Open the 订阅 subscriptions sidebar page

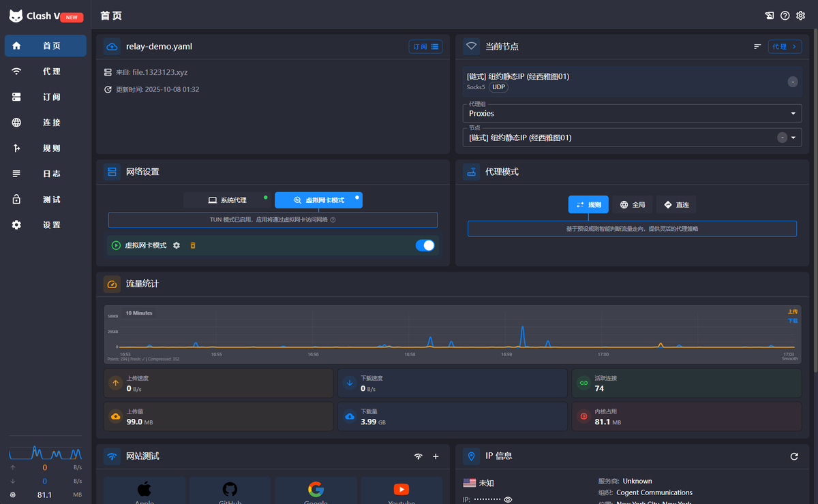(x=45, y=97)
